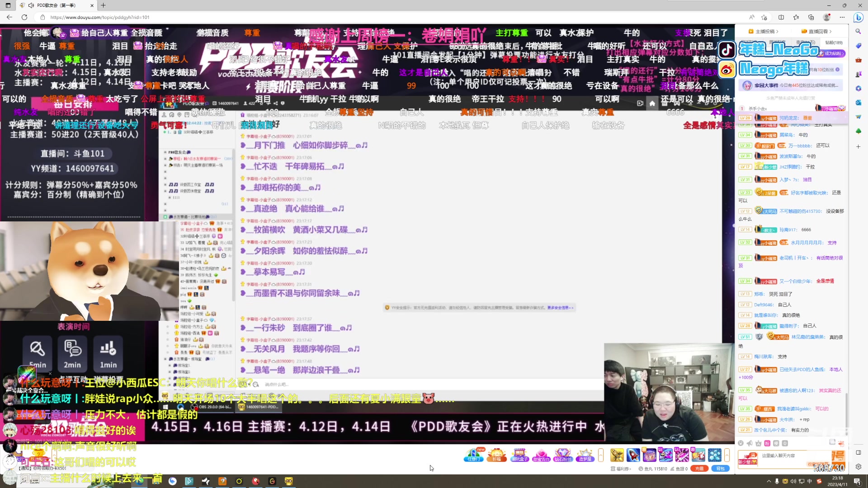Image resolution: width=868 pixels, height=488 pixels.
Task: Open the Favorites list icon
Action: pos(796,17)
